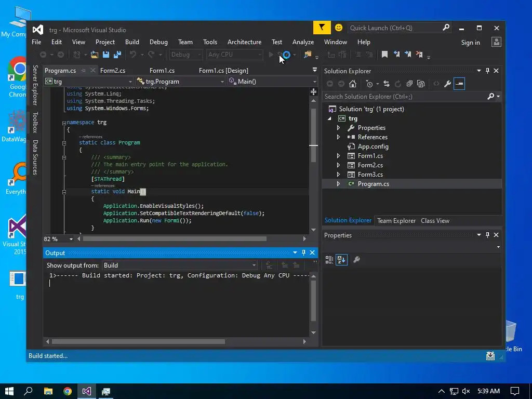Switch to the Form2.cs tab
The height and width of the screenshot is (399, 532).
113,71
